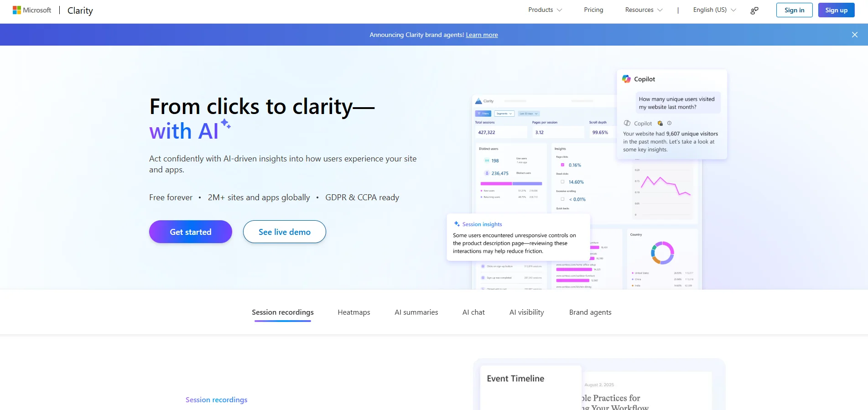Click the info circle icon in the Copilot reply
This screenshot has width=868, height=410.
pos(670,123)
